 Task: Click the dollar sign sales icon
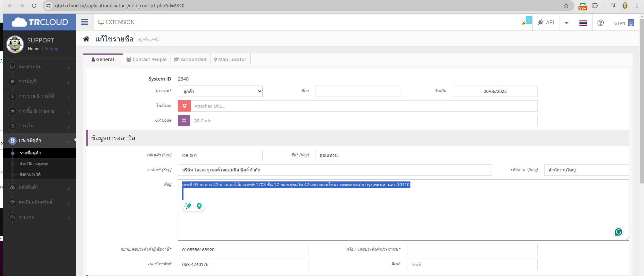tap(12, 96)
